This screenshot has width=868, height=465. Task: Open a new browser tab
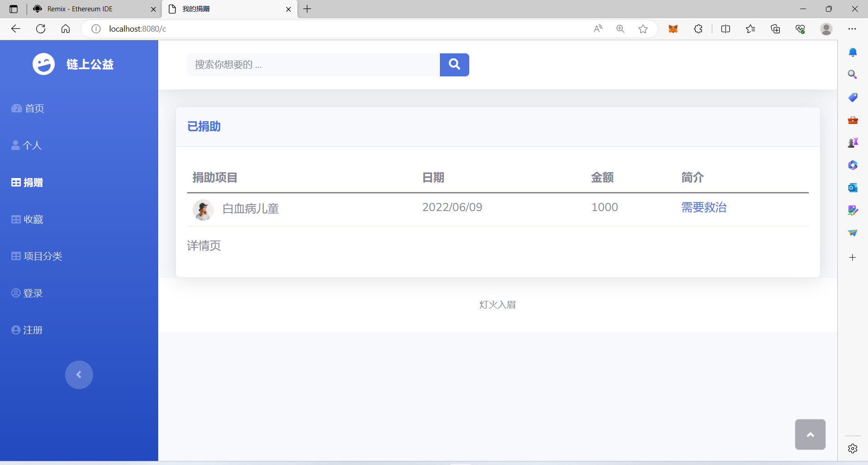pos(307,9)
